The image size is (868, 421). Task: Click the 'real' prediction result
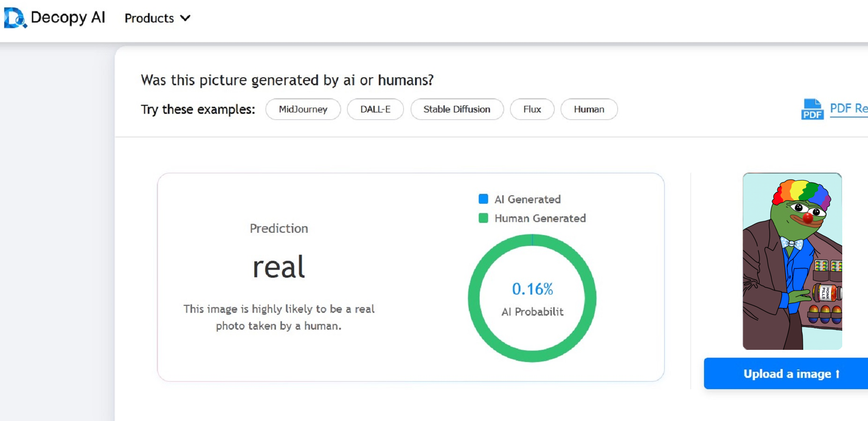pos(279,267)
